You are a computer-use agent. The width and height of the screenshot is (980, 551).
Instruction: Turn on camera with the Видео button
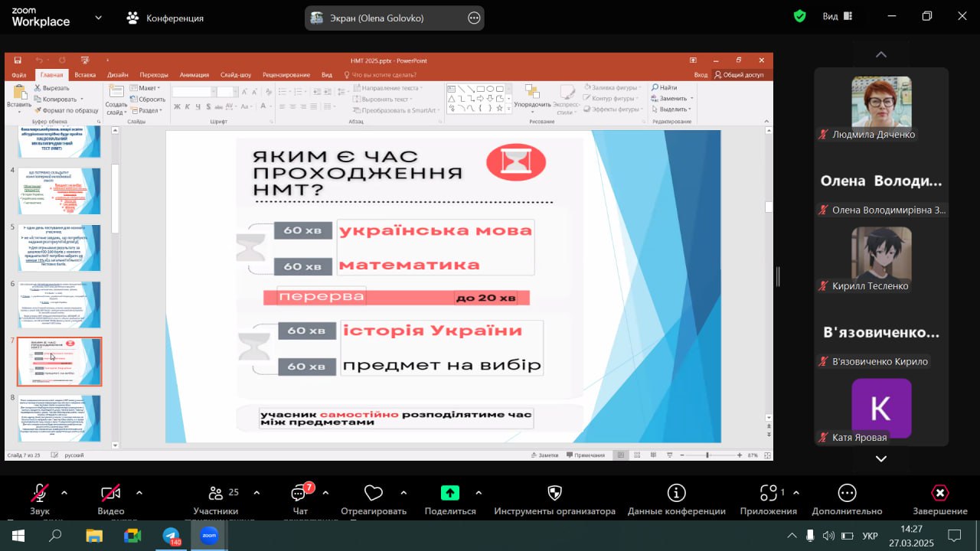(111, 494)
